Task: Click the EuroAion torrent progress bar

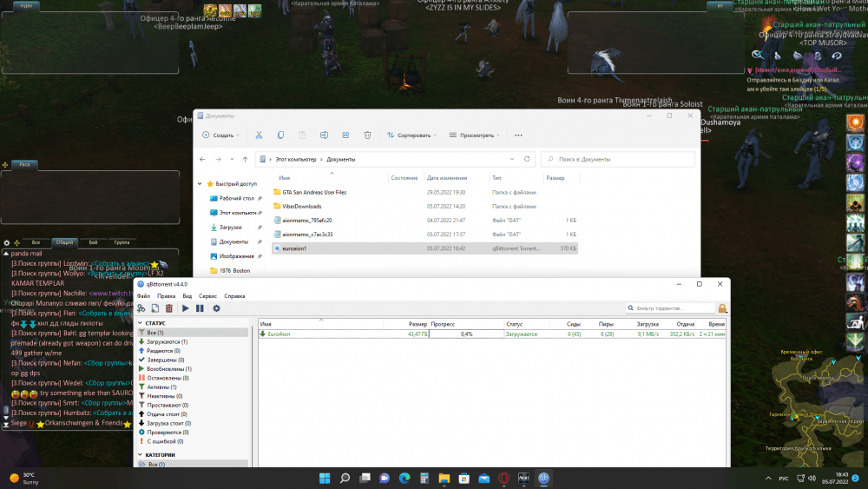Action: [466, 334]
